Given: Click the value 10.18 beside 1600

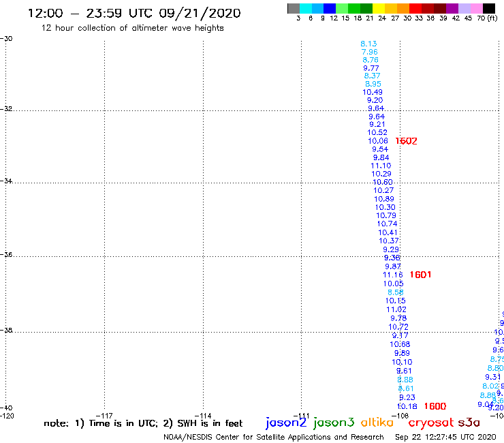Looking at the screenshot, I should point(407,407).
